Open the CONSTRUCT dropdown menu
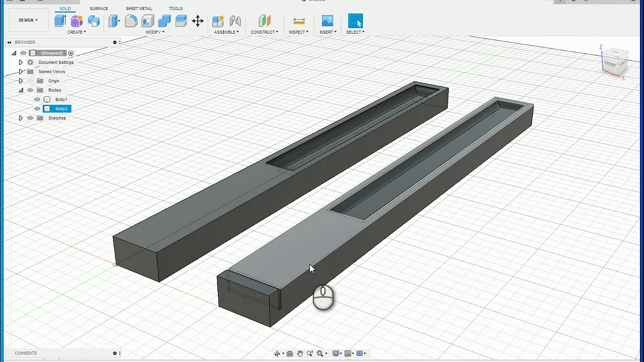The image size is (644, 362). click(x=265, y=32)
